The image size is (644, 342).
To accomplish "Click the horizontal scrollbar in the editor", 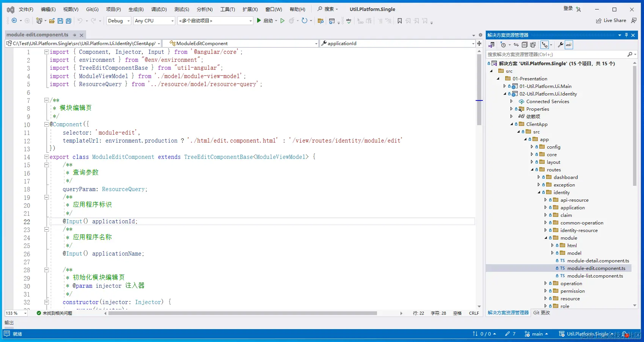I will pos(243,313).
